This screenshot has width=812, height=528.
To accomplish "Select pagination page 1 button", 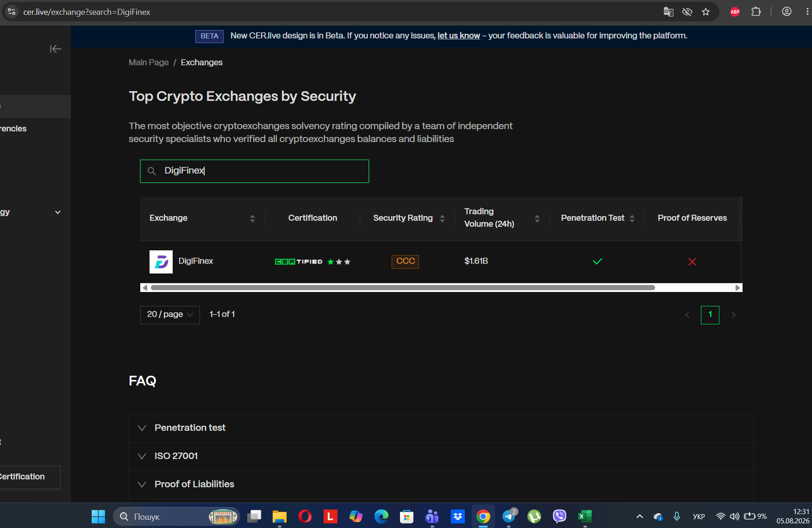I will [710, 315].
